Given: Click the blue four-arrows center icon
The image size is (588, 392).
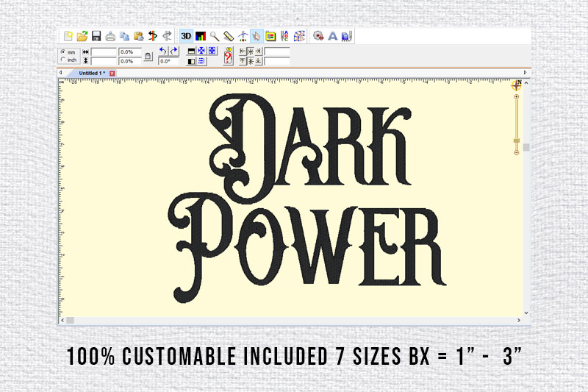Looking at the screenshot, I should tap(201, 51).
